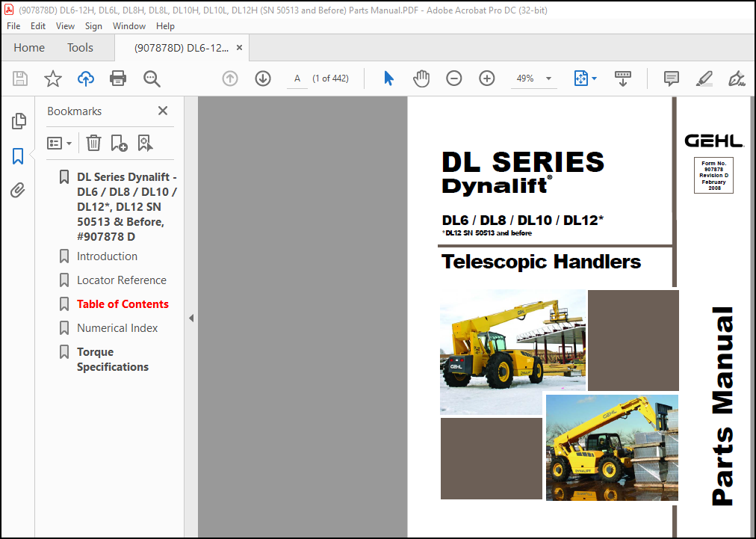Go to next page arrow
This screenshot has height=539, width=756.
pyautogui.click(x=263, y=78)
